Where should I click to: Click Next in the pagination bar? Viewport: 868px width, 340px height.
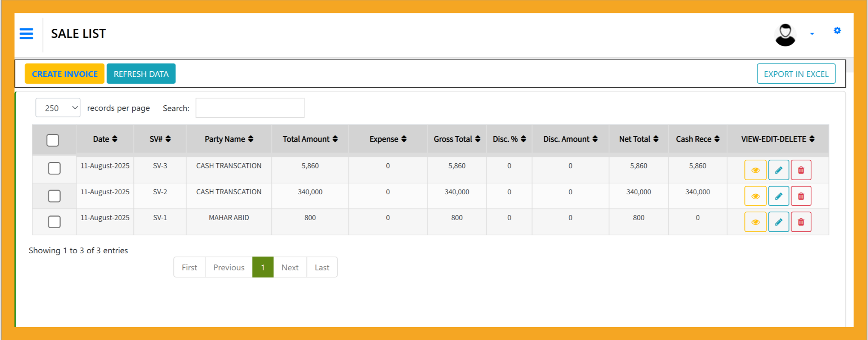[x=290, y=267]
